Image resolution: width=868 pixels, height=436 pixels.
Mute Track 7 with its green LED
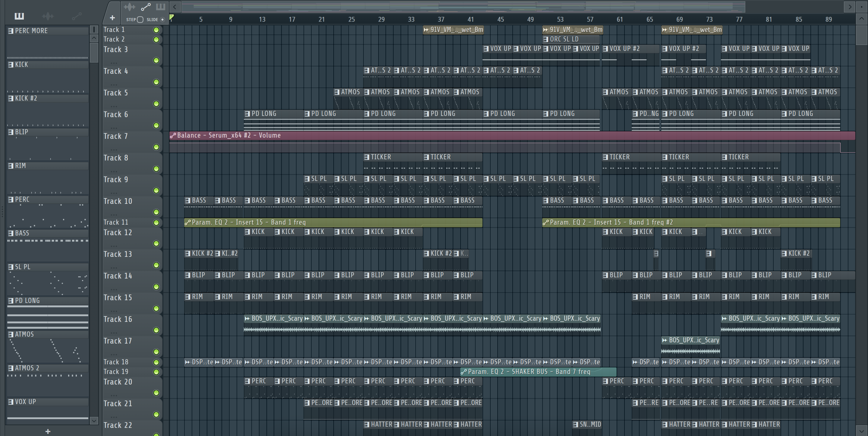[156, 147]
